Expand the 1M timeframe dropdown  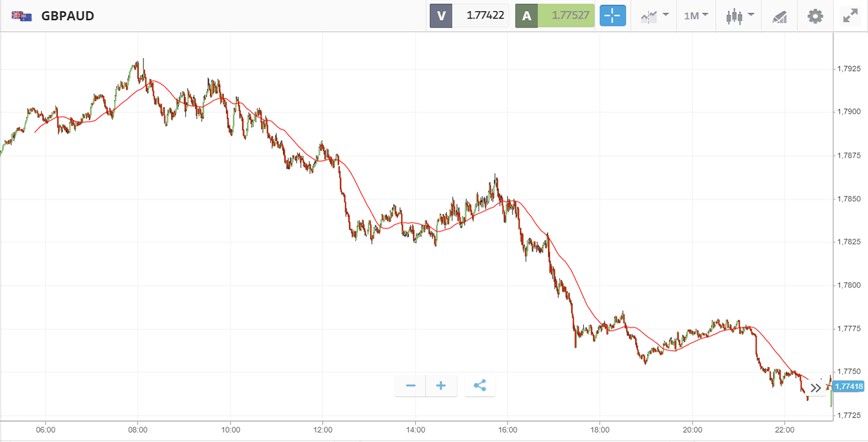(696, 16)
